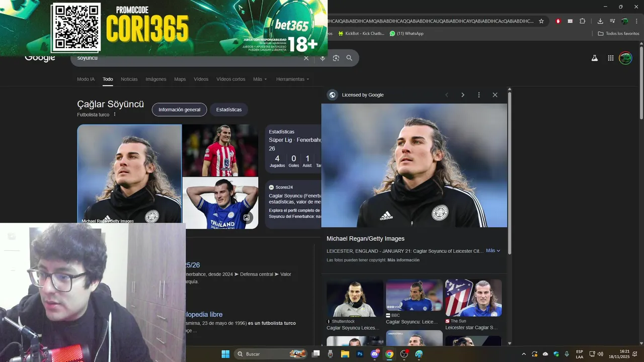Open the WhatsApp bookmark
Image resolution: width=644 pixels, height=362 pixels.
(x=407, y=34)
